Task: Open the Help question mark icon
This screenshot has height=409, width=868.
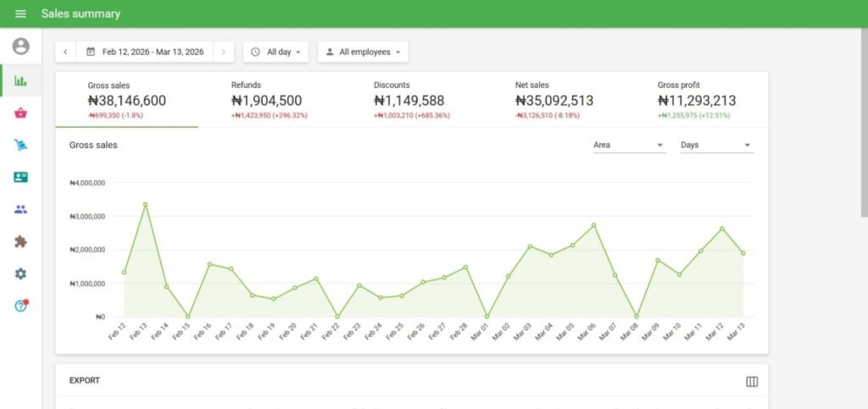Action: (x=20, y=306)
